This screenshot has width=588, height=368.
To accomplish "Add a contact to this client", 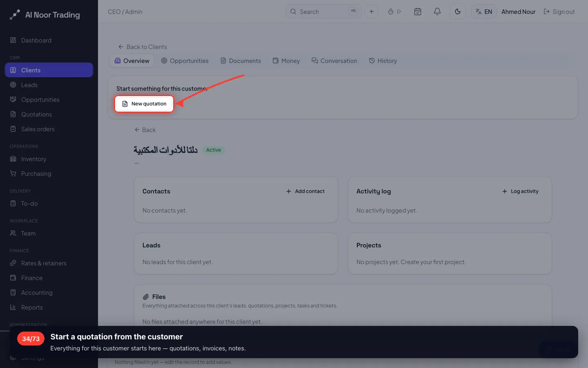I will [305, 191].
